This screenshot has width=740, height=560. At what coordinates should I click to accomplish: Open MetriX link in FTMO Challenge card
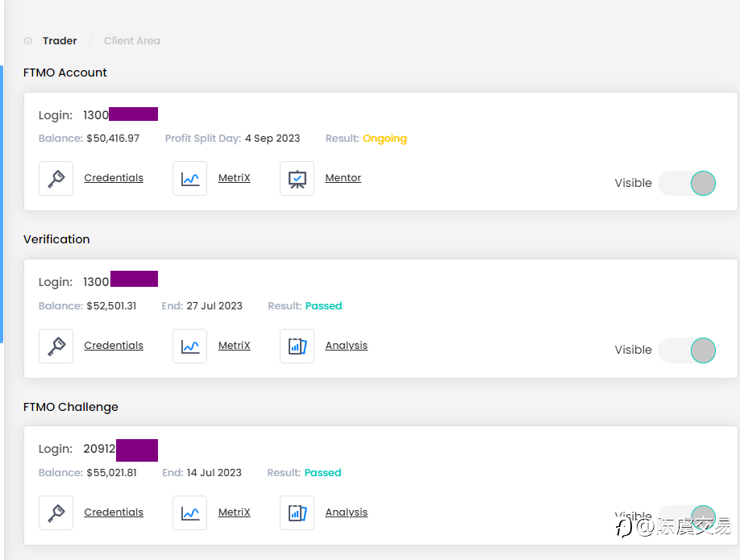[234, 512]
